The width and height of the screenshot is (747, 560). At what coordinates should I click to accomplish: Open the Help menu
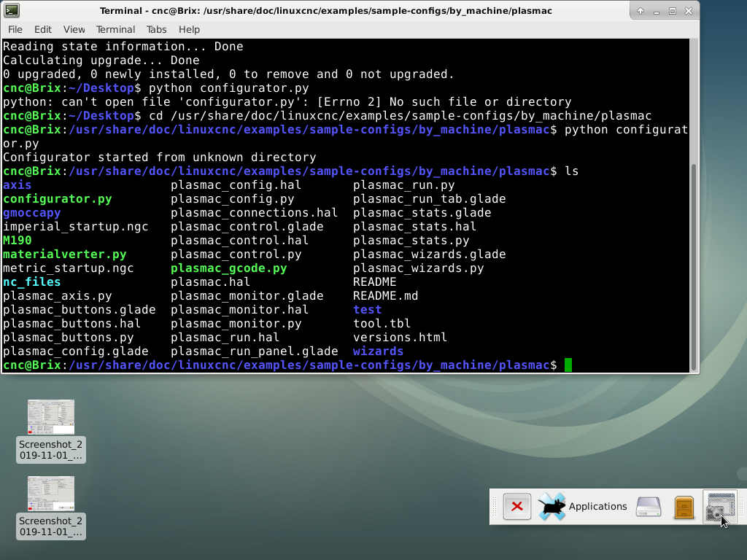(189, 29)
